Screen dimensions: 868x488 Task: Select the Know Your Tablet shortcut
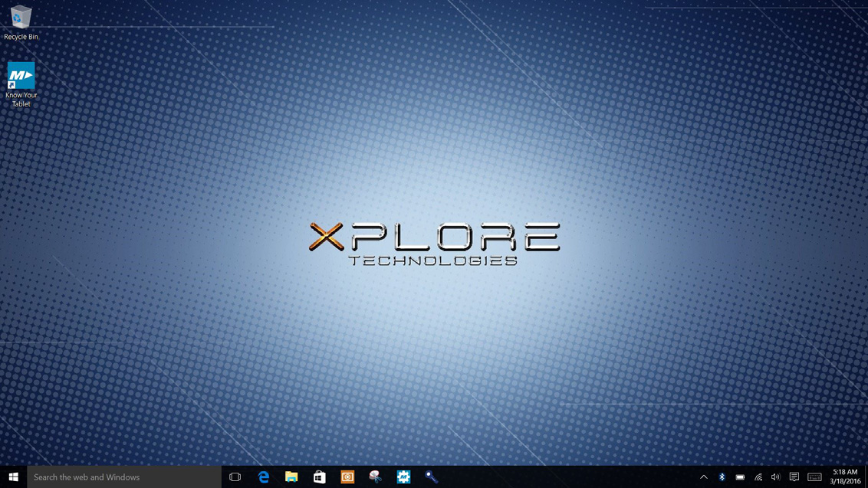pos(21,84)
